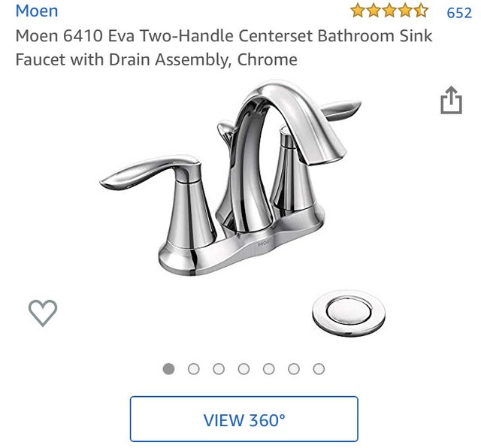This screenshot has height=448, width=481.
Task: Click the VIEW 360° button
Action: [x=244, y=419]
